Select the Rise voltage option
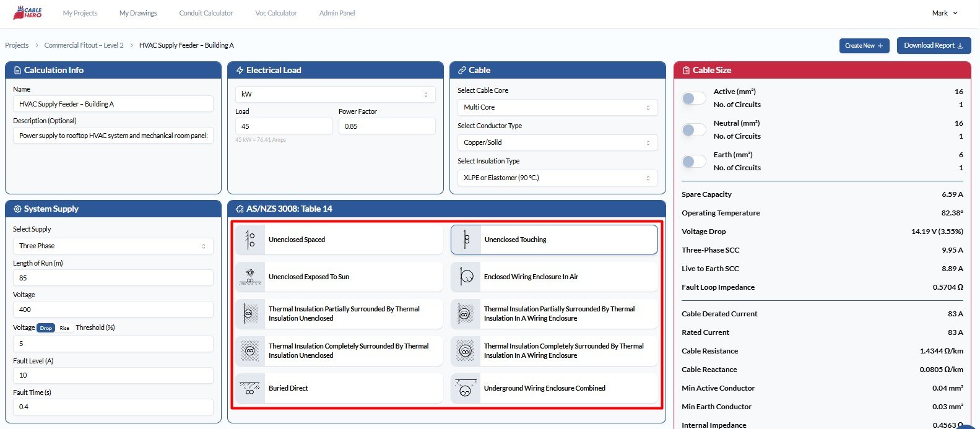The width and height of the screenshot is (980, 429). [x=64, y=328]
